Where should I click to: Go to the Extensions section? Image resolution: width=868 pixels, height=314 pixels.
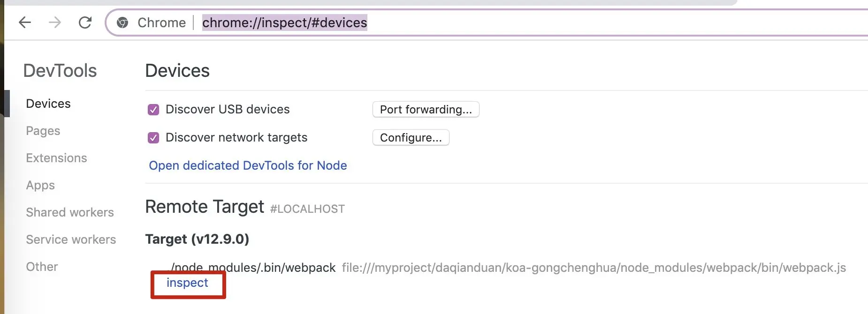[56, 158]
